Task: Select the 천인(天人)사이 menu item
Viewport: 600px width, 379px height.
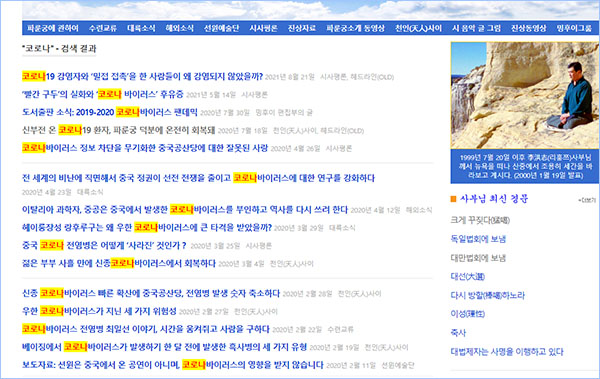Action: click(x=419, y=28)
